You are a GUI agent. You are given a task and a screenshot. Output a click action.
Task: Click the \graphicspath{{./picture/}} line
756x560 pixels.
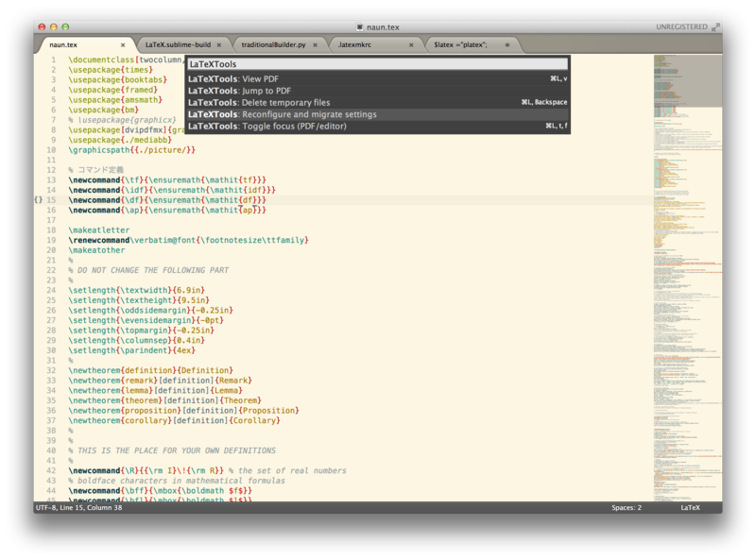(x=131, y=150)
